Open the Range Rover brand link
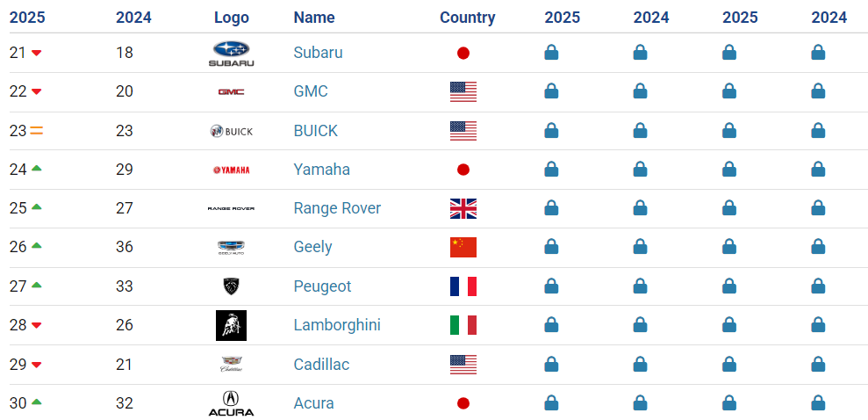Image resolution: width=868 pixels, height=420 pixels. [x=337, y=208]
